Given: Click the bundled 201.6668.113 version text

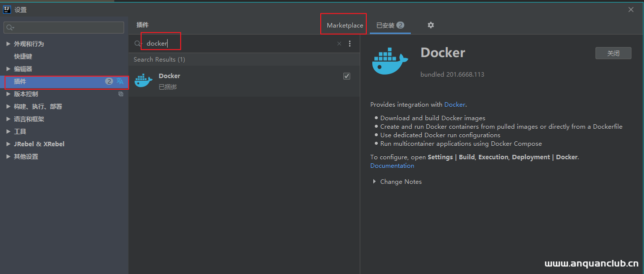Looking at the screenshot, I should tap(452, 74).
